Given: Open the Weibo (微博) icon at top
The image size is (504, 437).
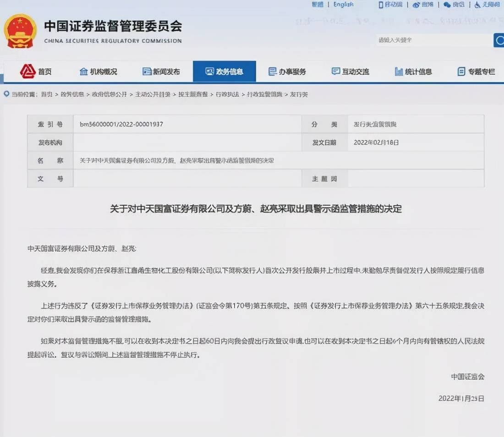Looking at the screenshot, I should pyautogui.click(x=416, y=5).
